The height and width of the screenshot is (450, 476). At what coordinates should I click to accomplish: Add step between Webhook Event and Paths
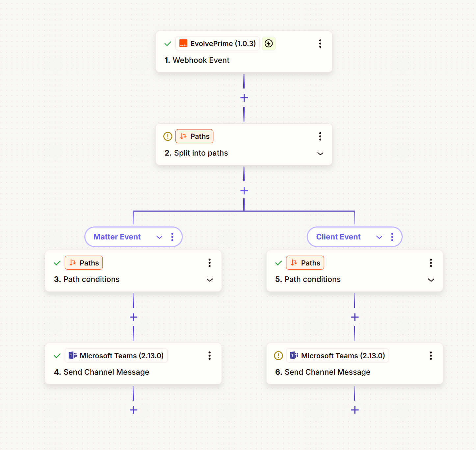[244, 98]
